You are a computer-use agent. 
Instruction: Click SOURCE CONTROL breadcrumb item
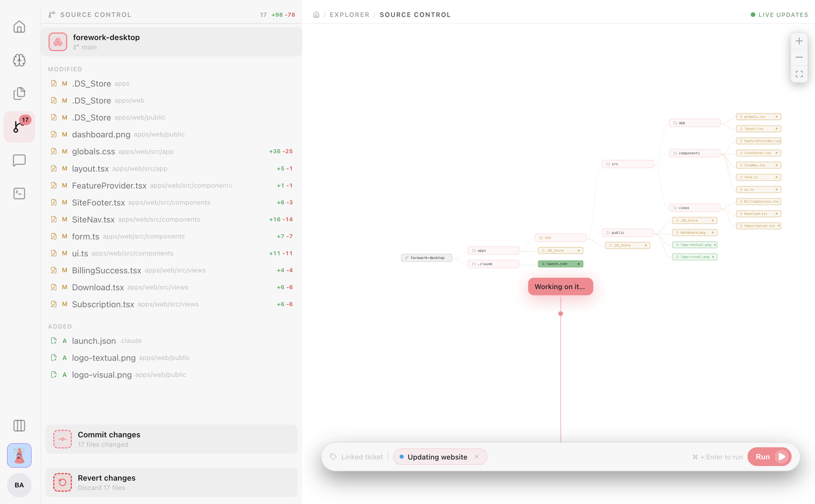415,15
